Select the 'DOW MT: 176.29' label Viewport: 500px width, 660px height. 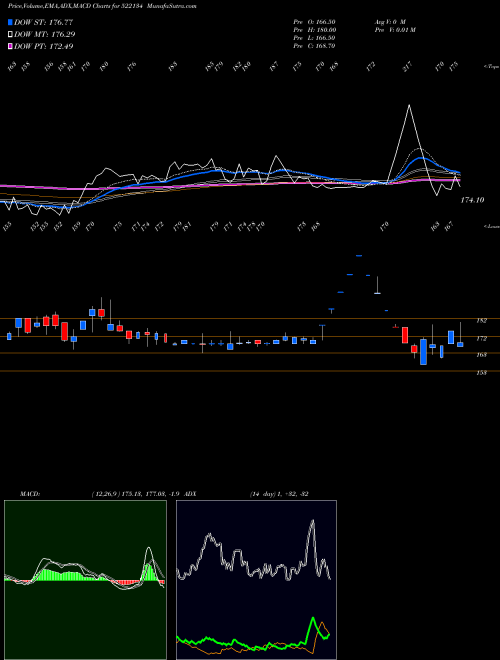coord(45,35)
